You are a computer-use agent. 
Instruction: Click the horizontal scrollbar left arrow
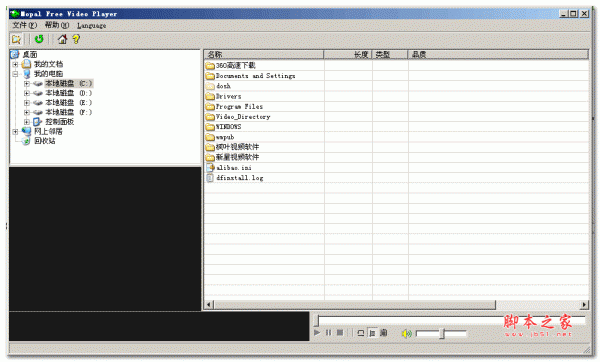[209, 305]
